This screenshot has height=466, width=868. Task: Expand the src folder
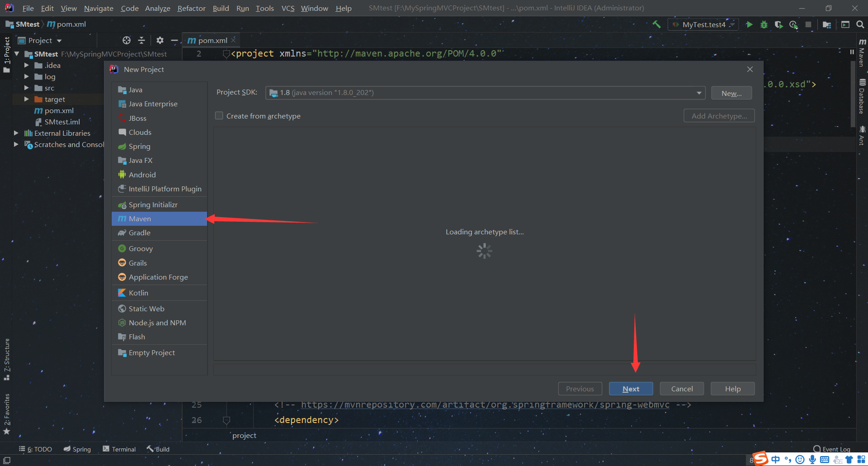(27, 88)
